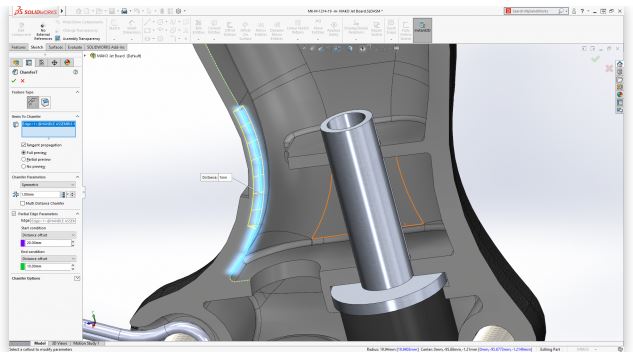633x360 pixels.
Task: Click the SOLIDWORKS logo
Action: point(36,11)
